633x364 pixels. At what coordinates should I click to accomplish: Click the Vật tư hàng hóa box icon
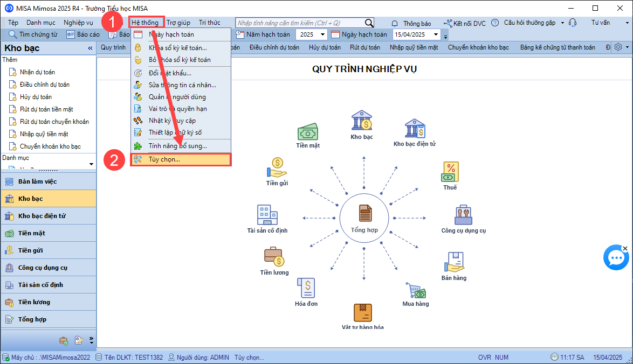362,313
